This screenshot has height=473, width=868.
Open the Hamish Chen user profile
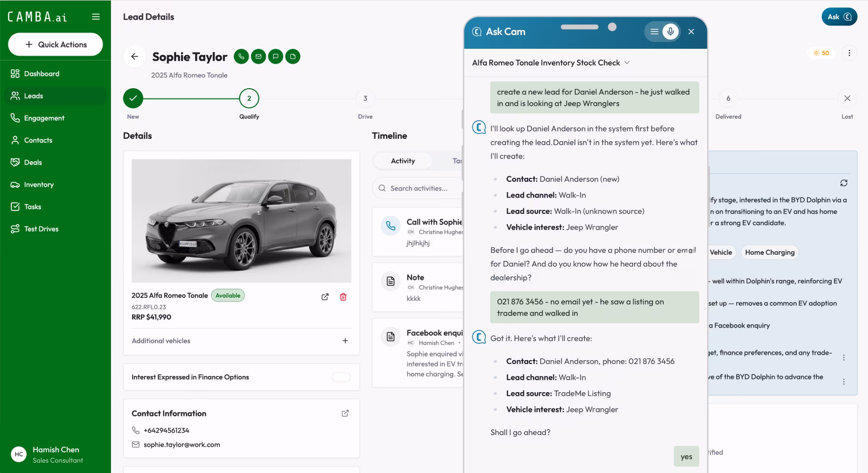click(x=55, y=454)
